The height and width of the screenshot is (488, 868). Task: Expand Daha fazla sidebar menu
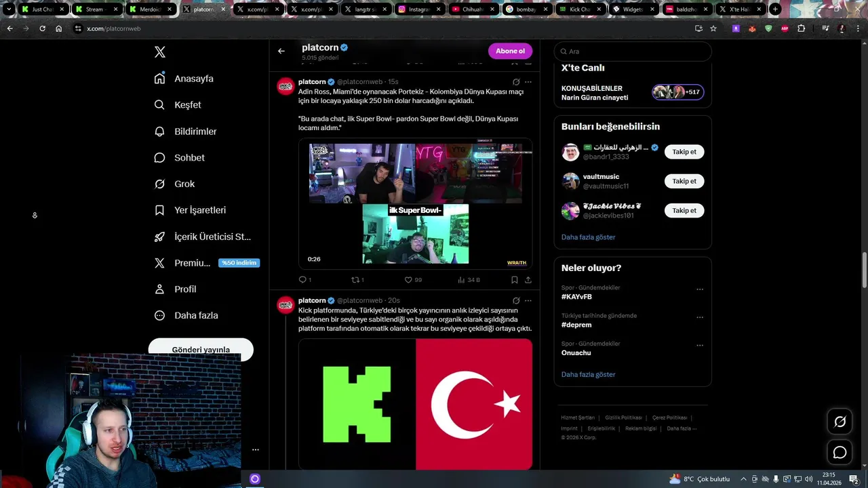(186, 315)
